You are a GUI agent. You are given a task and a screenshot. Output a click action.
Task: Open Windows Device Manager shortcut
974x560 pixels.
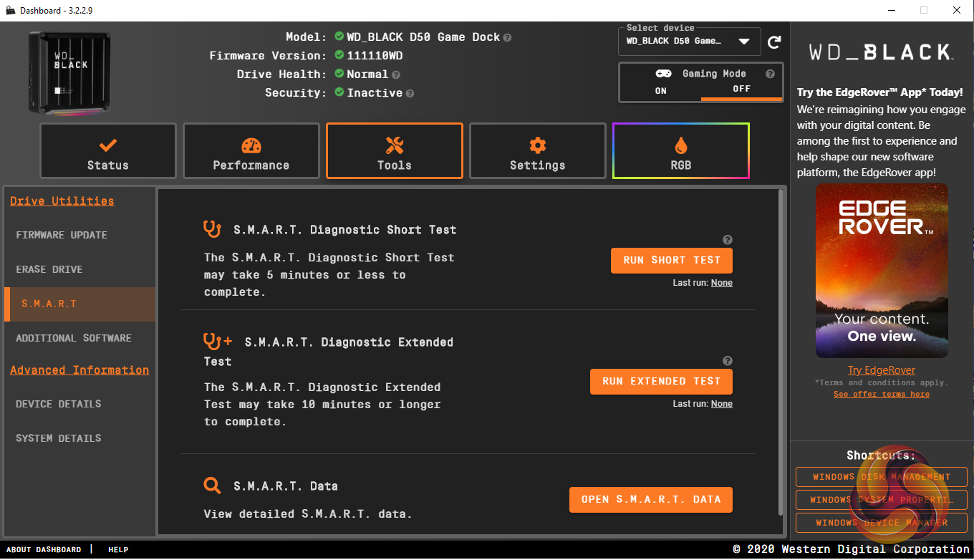882,523
